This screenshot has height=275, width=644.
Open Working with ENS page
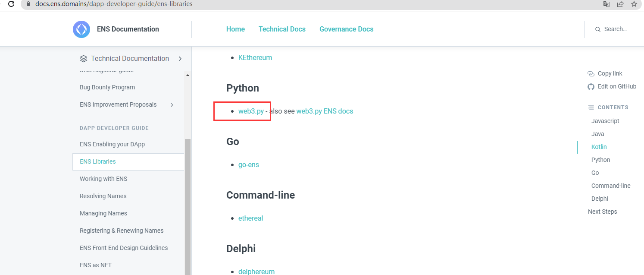click(x=103, y=179)
